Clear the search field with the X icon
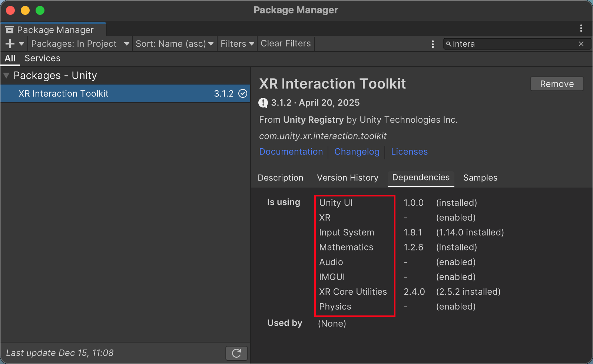The image size is (593, 364). coord(581,44)
